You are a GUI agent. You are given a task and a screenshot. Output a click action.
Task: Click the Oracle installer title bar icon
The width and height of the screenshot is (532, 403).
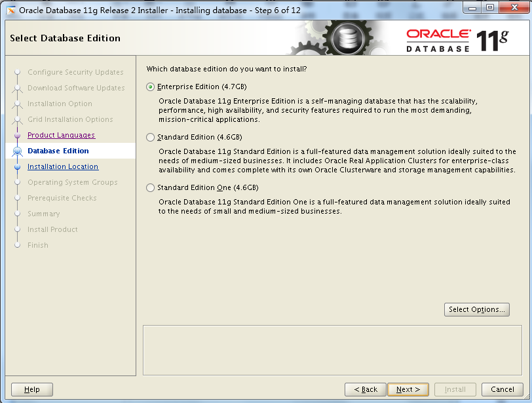[11, 10]
